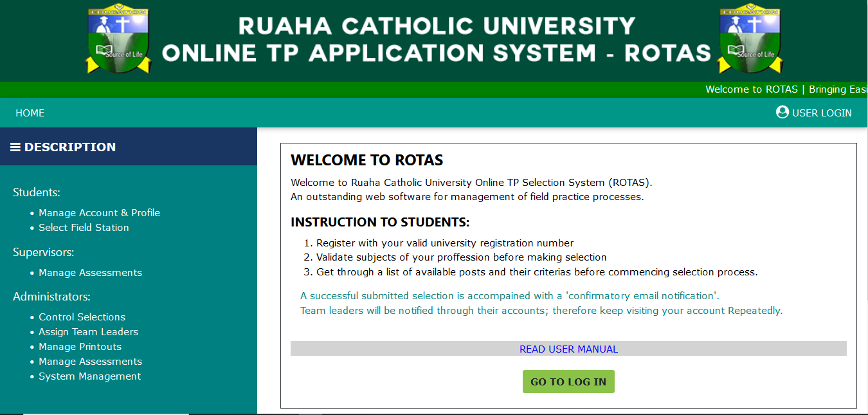The height and width of the screenshot is (415, 868).
Task: Toggle the hamburger icon next to DESCRIPTION
Action: tap(15, 147)
